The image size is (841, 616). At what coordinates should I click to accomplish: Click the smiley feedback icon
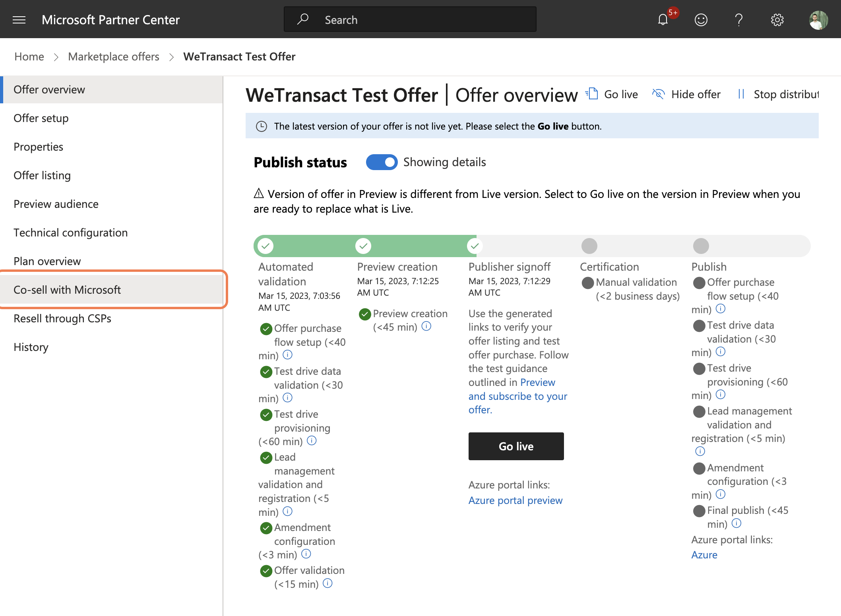701,20
